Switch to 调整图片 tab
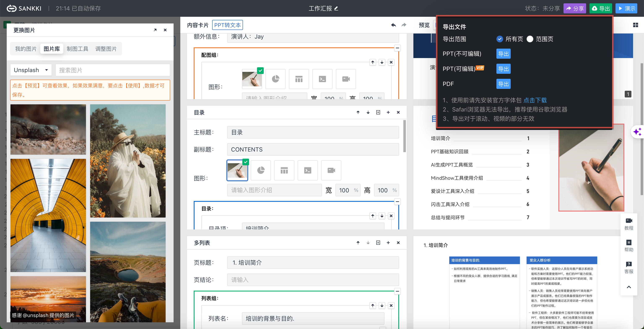 tap(106, 49)
